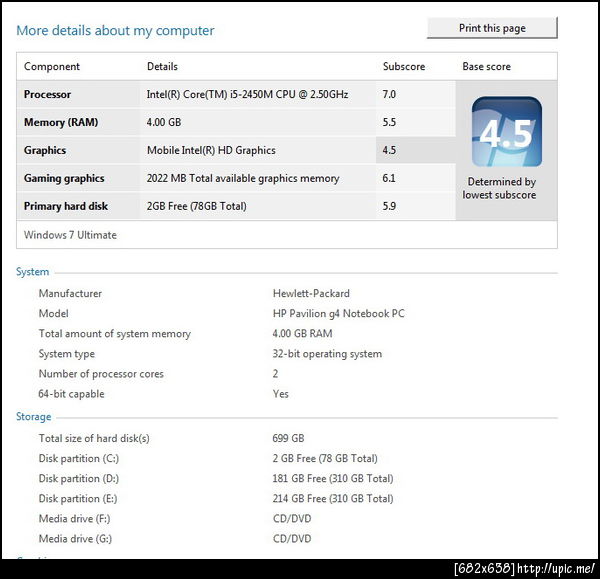Click the Windows 7 Ultimate text
600x579 pixels.
70,235
